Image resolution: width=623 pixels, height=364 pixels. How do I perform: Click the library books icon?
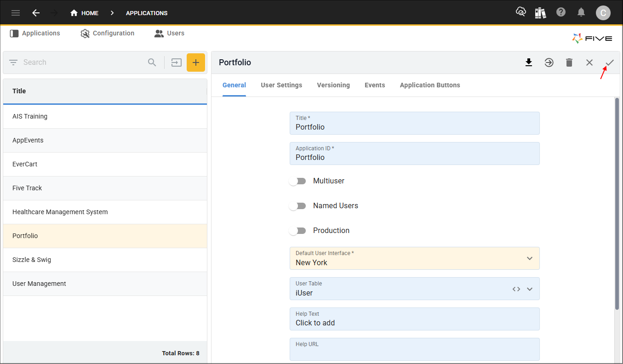click(540, 12)
